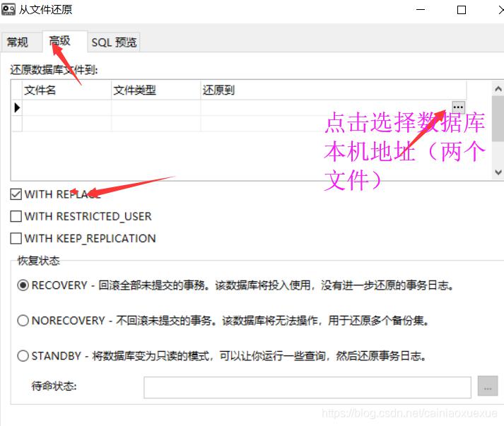Click the 待命状态 input field

tap(307, 387)
